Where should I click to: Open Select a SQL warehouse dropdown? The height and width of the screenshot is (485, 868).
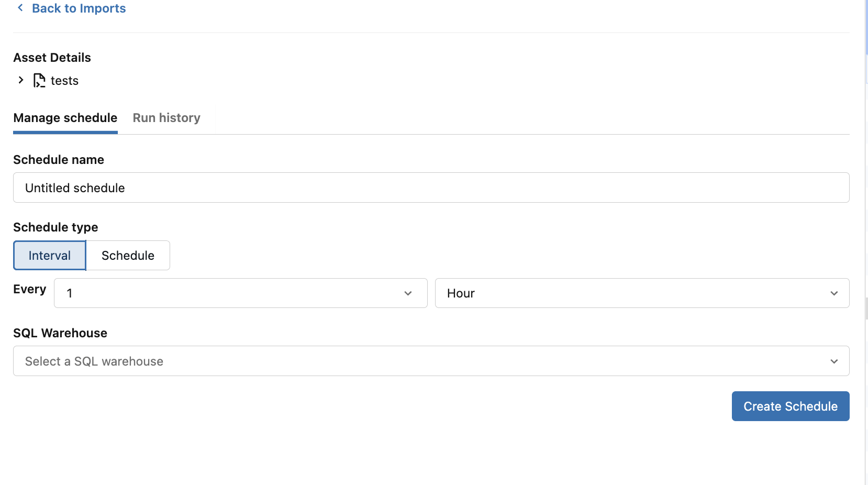coord(431,361)
